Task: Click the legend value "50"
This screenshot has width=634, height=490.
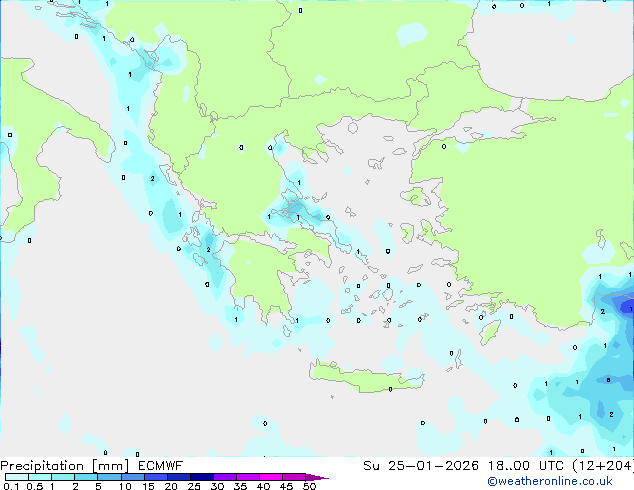Action: click(309, 486)
